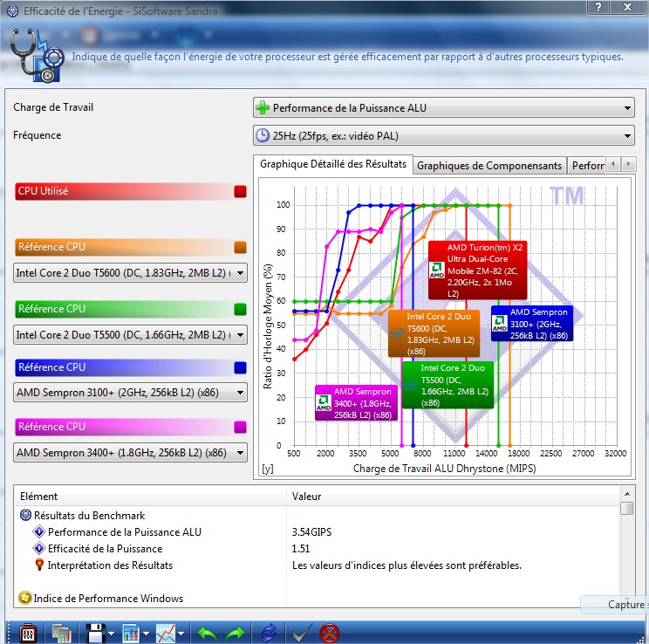Click the copy results stacked-charts icon
The height and width of the screenshot is (644, 649).
[x=62, y=634]
